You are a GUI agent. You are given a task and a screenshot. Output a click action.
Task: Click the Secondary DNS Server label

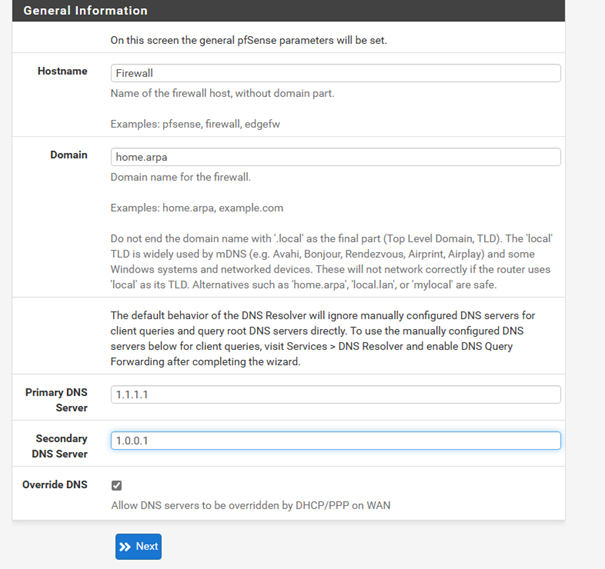(x=60, y=446)
